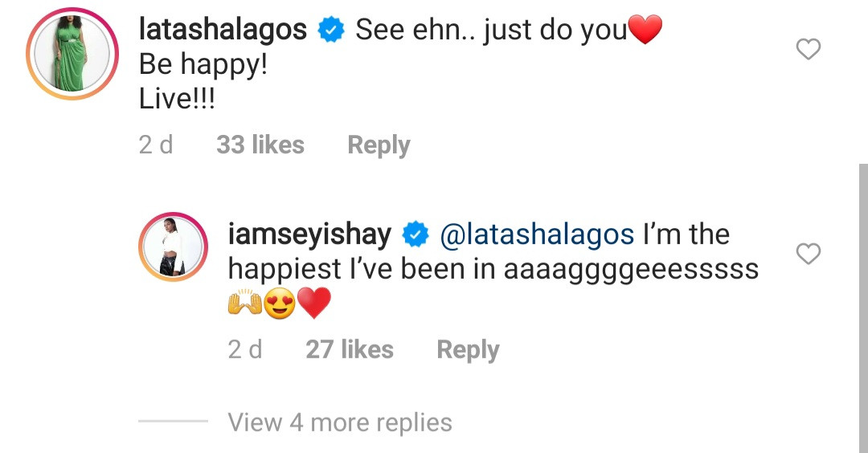Reply to the iamseyishay comment
Image resolution: width=868 pixels, height=453 pixels.
(x=469, y=350)
